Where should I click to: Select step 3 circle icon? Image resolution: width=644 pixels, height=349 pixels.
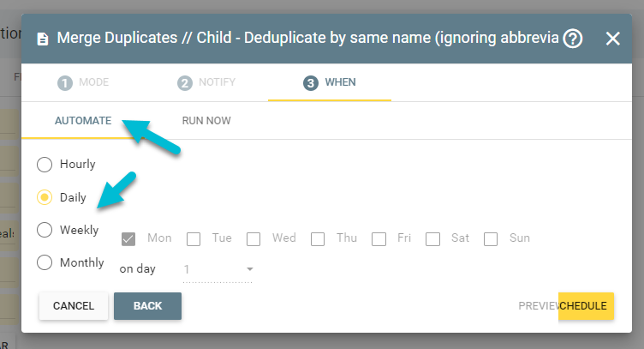[311, 83]
